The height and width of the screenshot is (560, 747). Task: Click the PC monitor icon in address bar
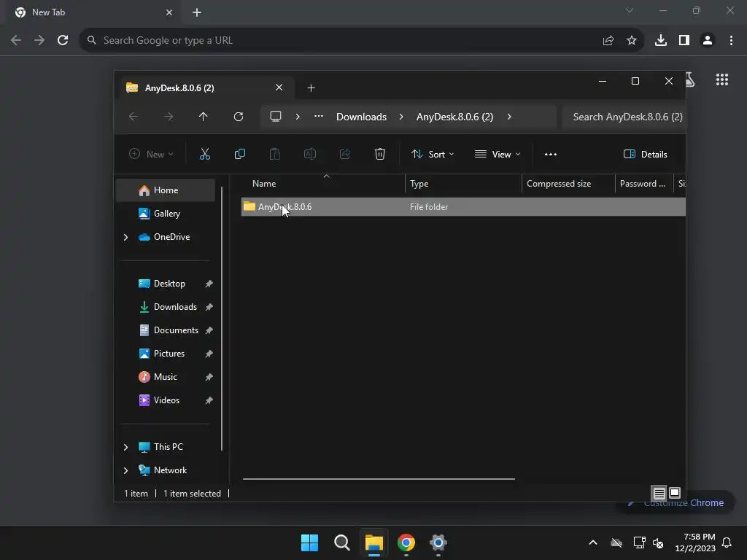pos(276,117)
